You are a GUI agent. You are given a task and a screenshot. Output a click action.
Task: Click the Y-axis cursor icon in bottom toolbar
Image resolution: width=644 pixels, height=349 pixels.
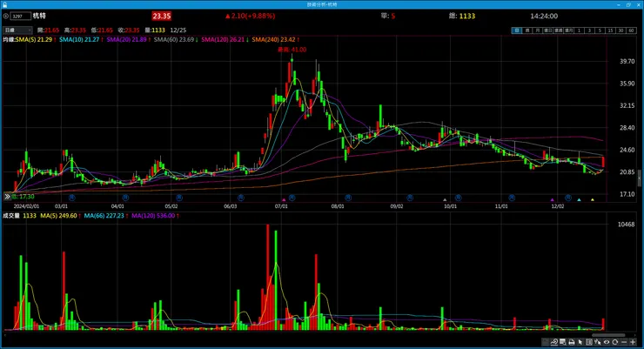tap(598, 342)
